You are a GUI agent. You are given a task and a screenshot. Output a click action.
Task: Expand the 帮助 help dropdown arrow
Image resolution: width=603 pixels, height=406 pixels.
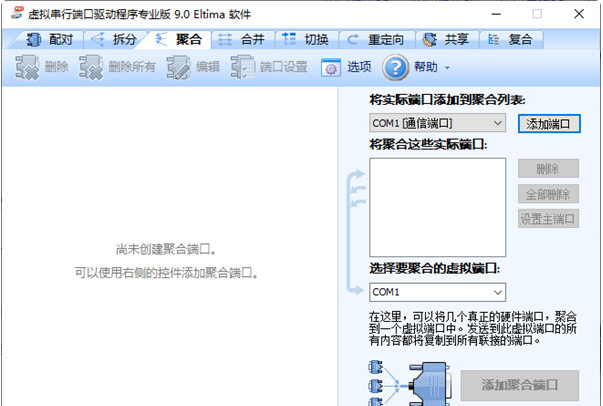447,68
